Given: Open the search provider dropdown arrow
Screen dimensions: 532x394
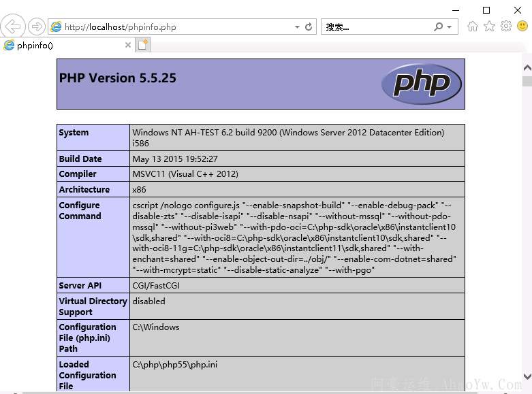Looking at the screenshot, I should pos(449,27).
